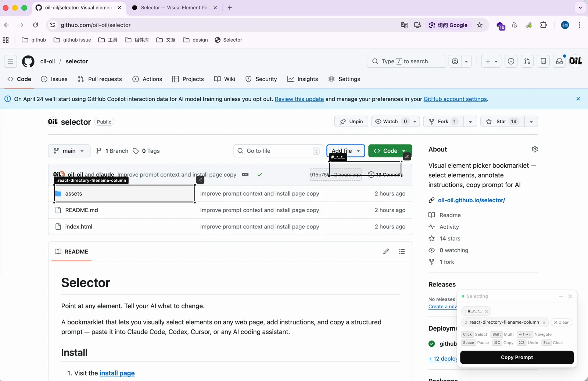
Task: Click the install app icon in address bar
Action: 417,25
